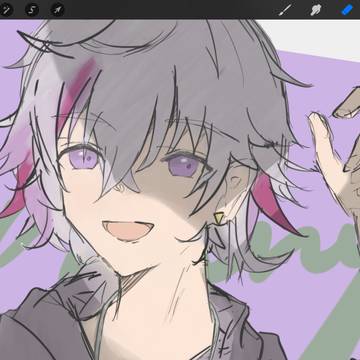Tap the darker shaded purple eye
Image resolution: width=360 pixels, height=360 pixels.
(184, 165)
